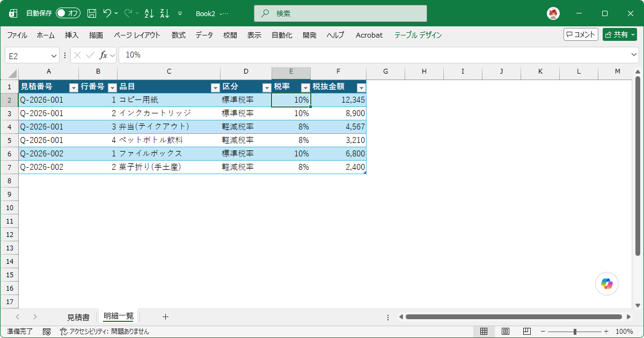
Task: Select Normal view in status bar
Action: click(x=484, y=332)
